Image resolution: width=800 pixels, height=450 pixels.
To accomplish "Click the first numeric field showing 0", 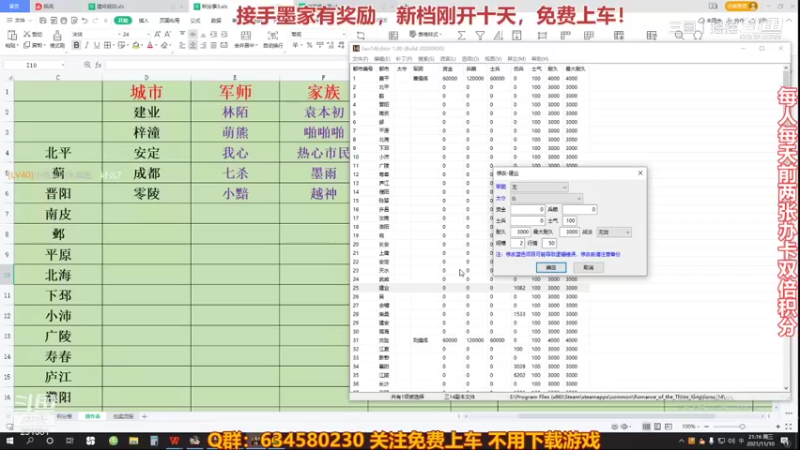I will [528, 210].
